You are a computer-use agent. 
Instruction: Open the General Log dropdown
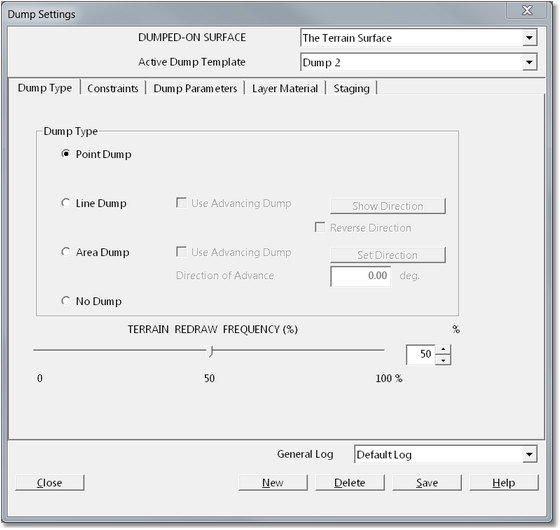click(529, 454)
